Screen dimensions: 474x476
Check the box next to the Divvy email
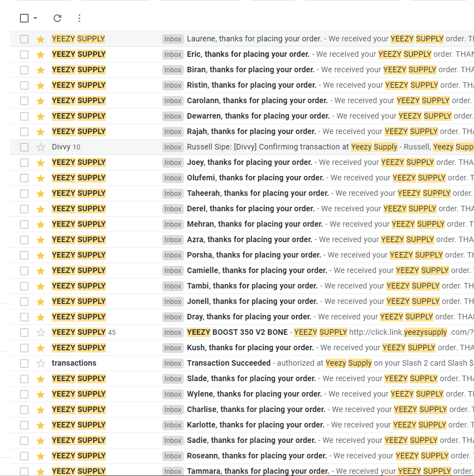coord(24,147)
